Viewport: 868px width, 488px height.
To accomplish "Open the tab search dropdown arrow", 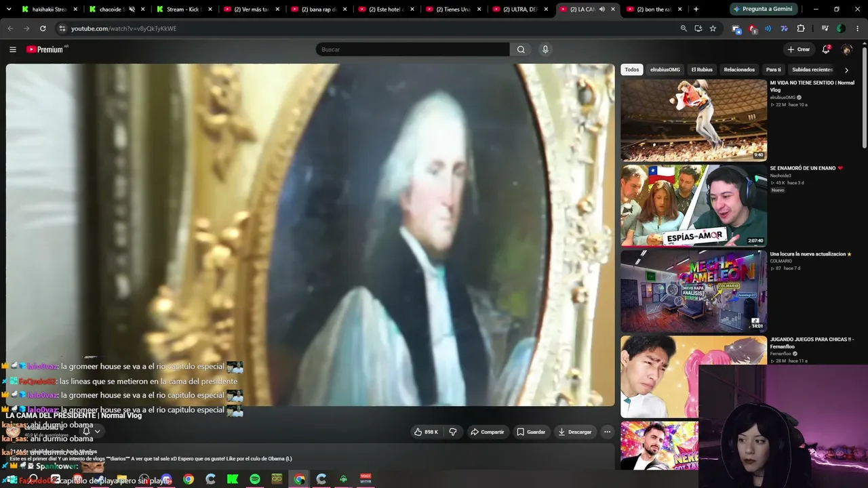I will (x=9, y=9).
